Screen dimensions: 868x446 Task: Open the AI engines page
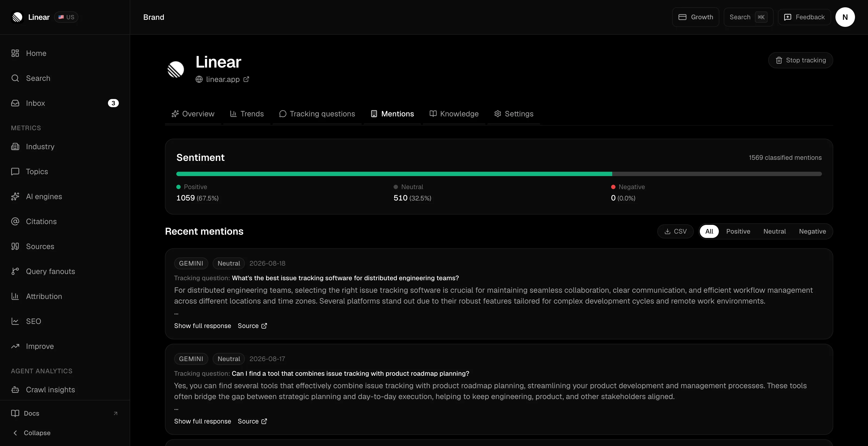click(x=65, y=196)
